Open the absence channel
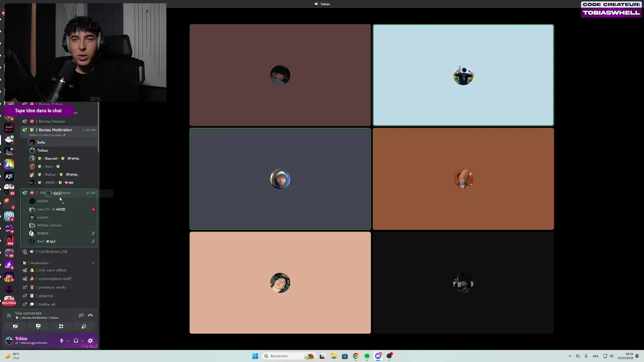The height and width of the screenshot is (362, 644). click(59, 296)
